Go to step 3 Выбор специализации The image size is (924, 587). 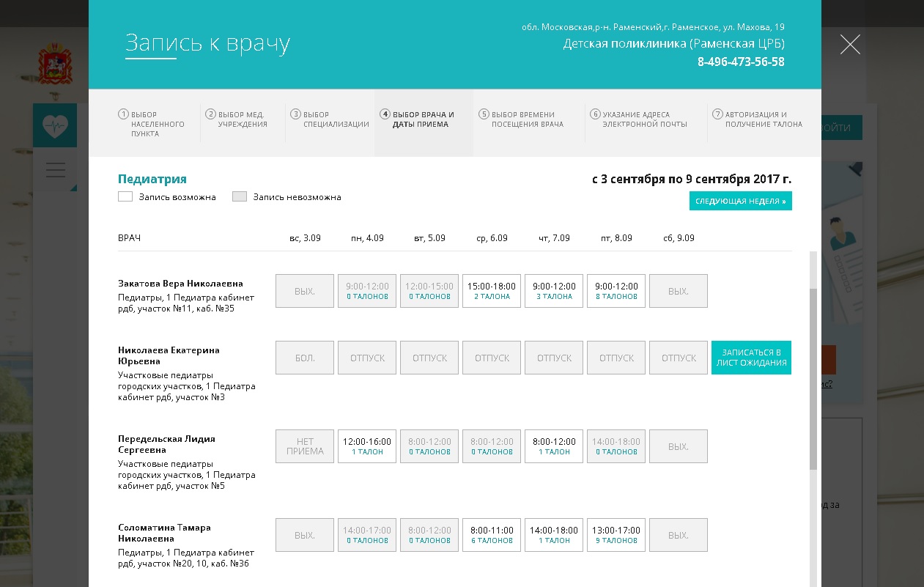330,119
